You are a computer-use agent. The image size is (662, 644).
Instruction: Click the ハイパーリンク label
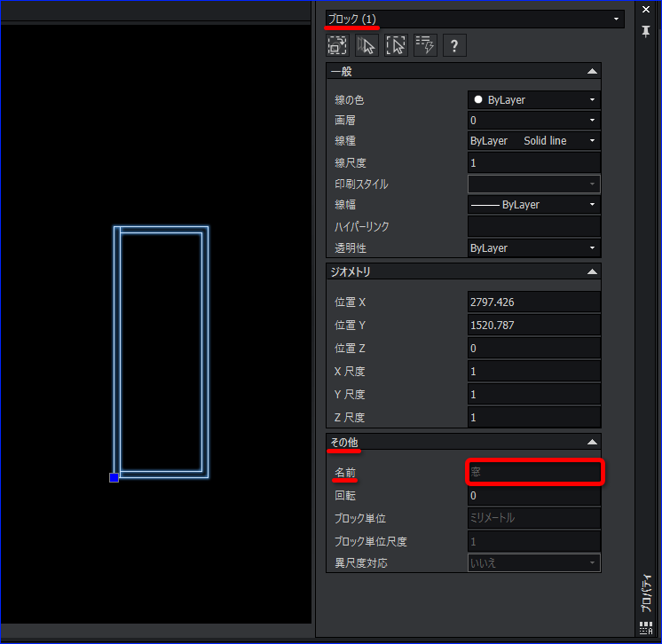362,226
